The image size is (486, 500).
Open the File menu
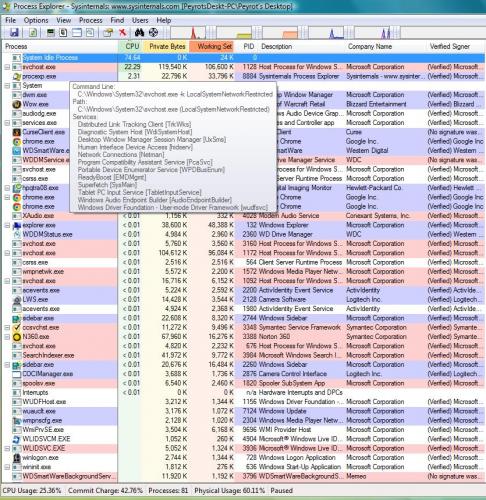[11, 20]
